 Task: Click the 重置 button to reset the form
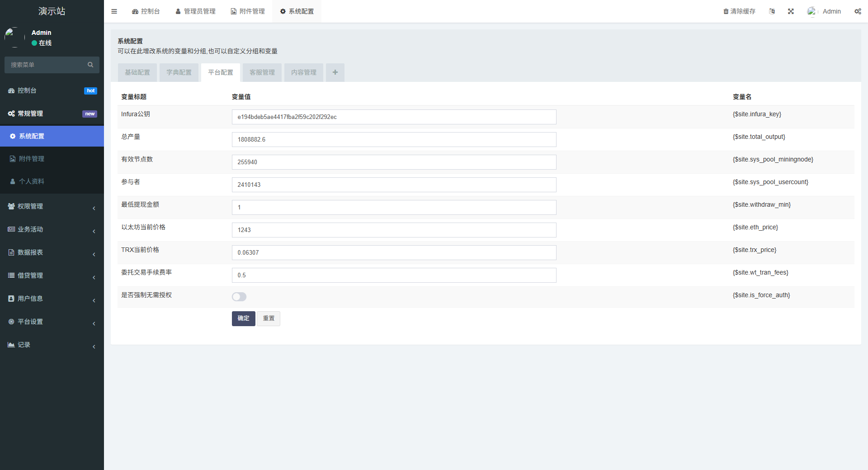[268, 318]
